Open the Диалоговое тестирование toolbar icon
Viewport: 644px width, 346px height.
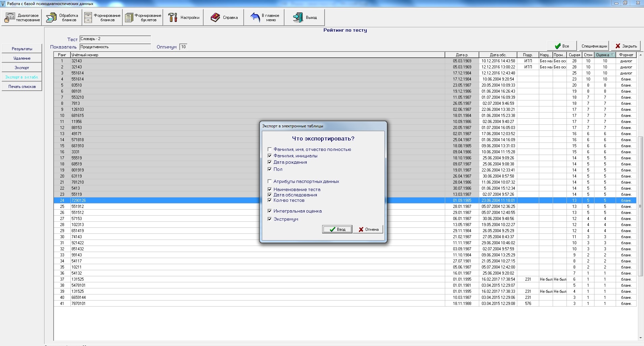10,18
